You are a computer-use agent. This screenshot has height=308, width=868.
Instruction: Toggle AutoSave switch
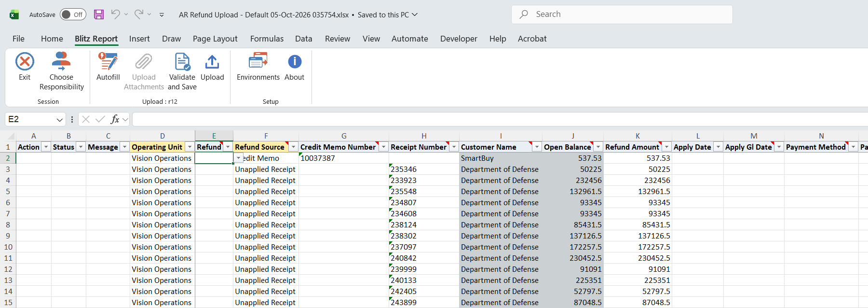point(73,14)
